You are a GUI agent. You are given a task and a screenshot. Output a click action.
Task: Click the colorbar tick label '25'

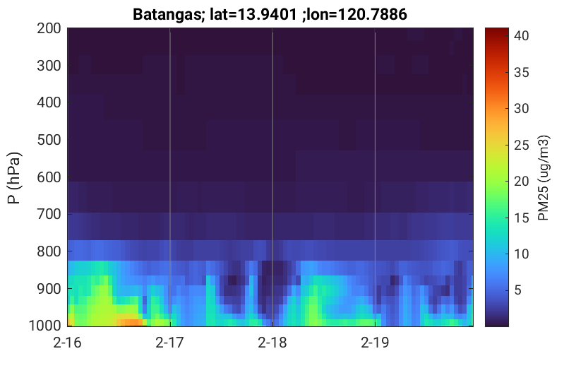[x=521, y=146]
